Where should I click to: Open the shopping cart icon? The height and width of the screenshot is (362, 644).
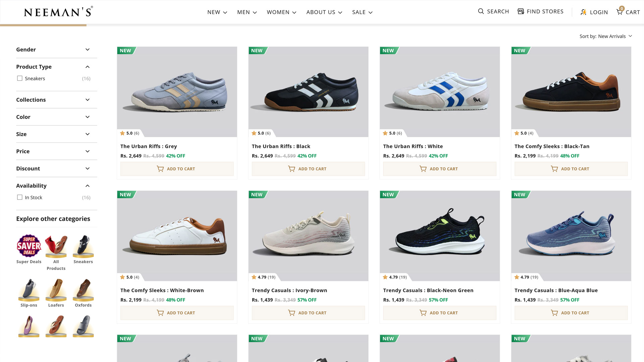pyautogui.click(x=620, y=12)
